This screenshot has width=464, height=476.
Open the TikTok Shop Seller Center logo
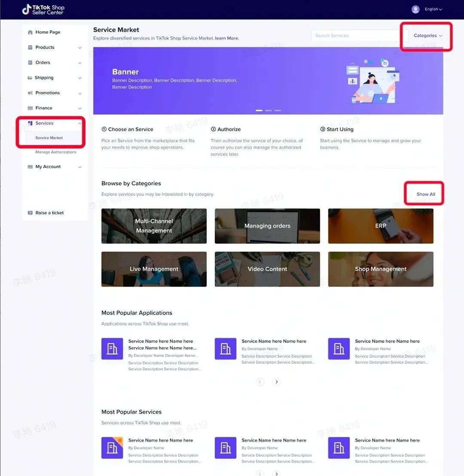43,9
